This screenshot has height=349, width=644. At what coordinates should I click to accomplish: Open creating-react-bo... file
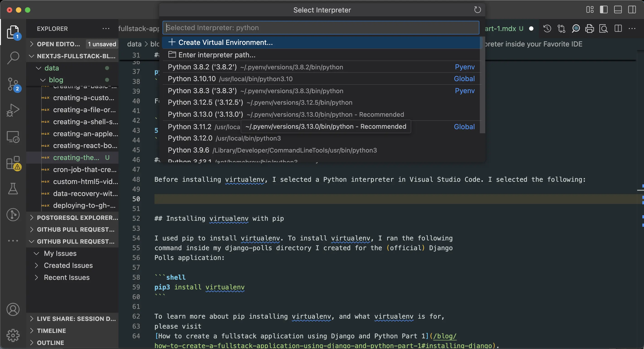(72, 145)
